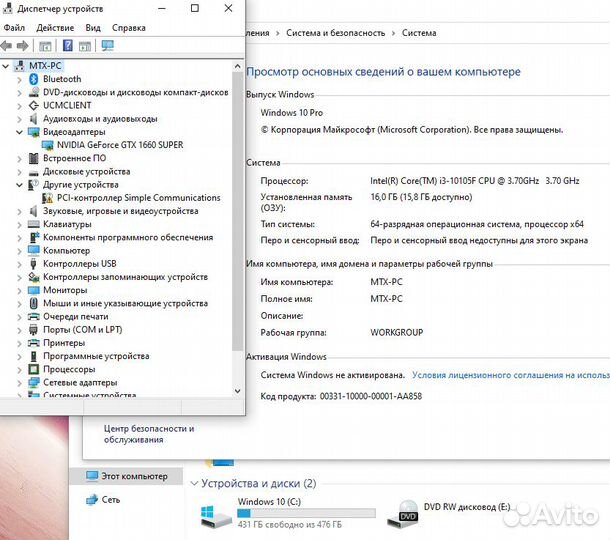Select Сеть in Explorer sidebar
The height and width of the screenshot is (540, 610).
coord(111,500)
